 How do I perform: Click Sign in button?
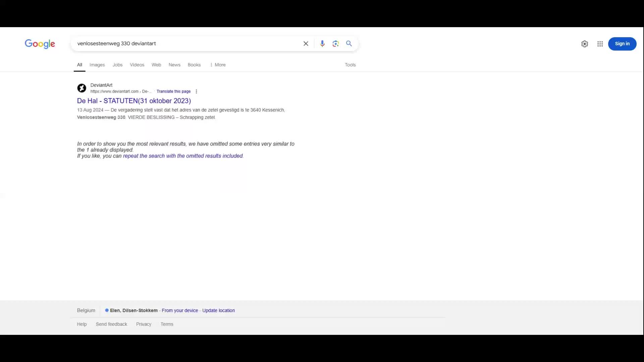tap(622, 44)
